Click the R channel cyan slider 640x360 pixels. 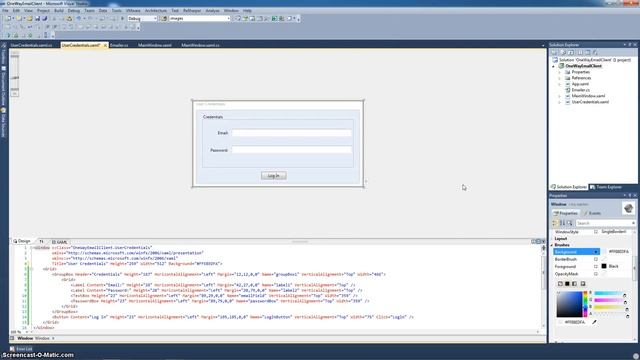(x=609, y=293)
